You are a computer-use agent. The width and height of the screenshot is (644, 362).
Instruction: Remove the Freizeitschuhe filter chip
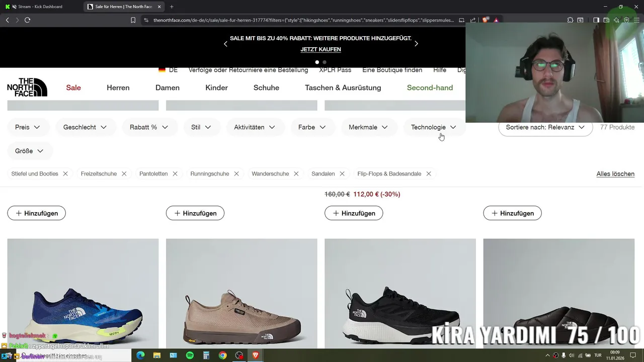pos(124,173)
